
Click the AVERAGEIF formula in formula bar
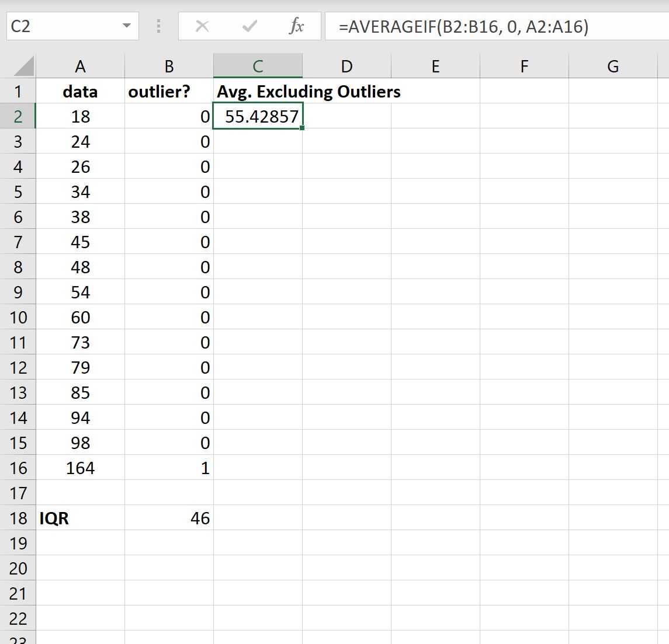coord(463,26)
